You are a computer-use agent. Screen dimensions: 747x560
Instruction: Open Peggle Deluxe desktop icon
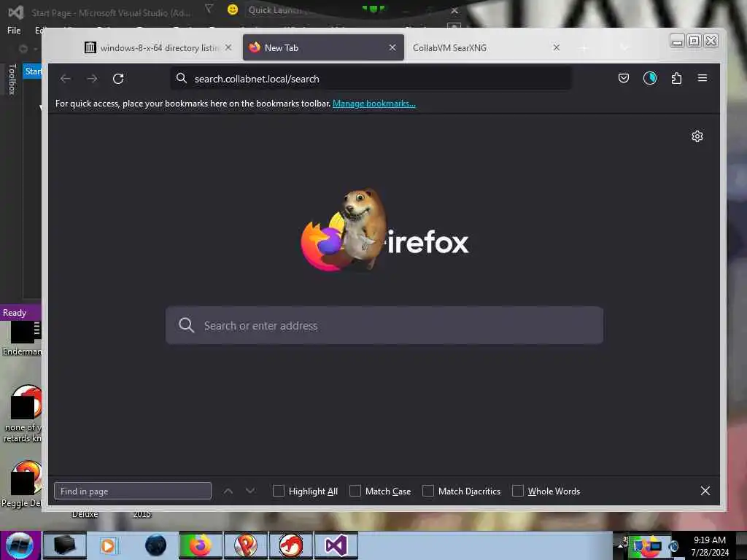[21, 484]
